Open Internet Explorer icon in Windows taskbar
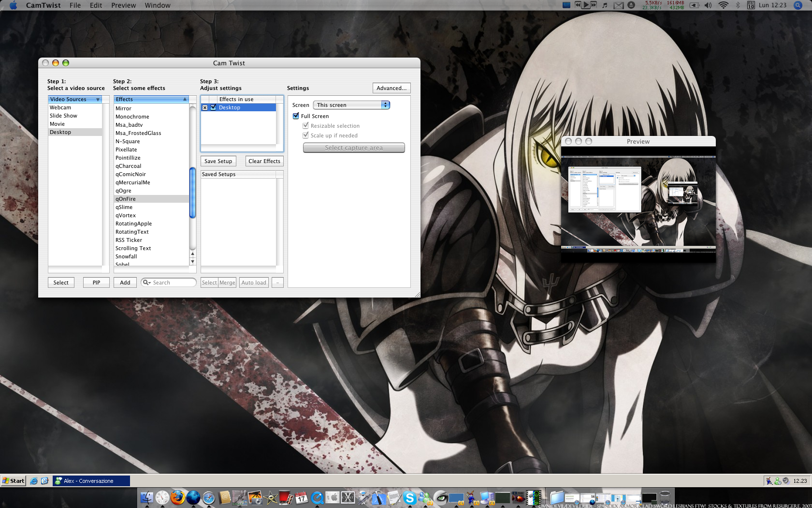The image size is (812, 508). point(33,481)
